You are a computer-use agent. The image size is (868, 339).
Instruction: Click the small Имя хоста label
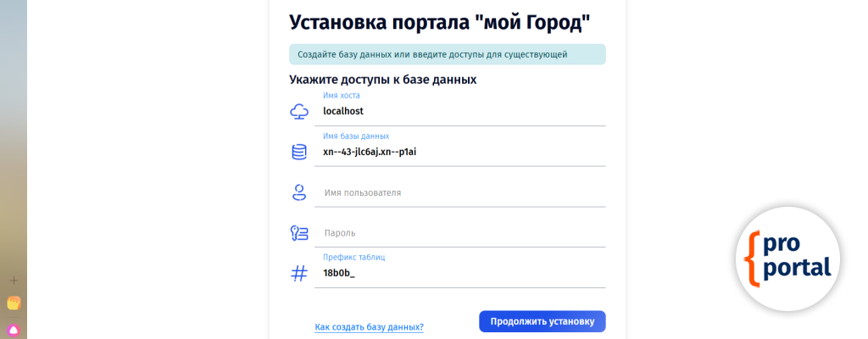point(341,96)
